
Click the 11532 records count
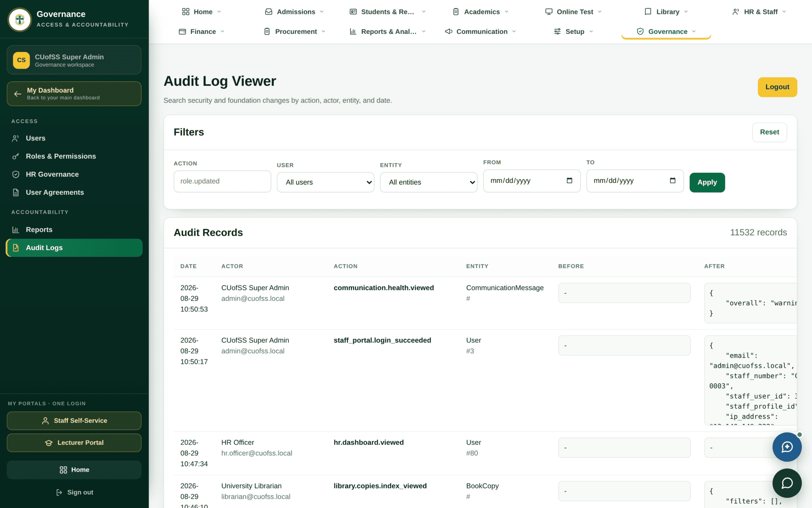pyautogui.click(x=758, y=232)
